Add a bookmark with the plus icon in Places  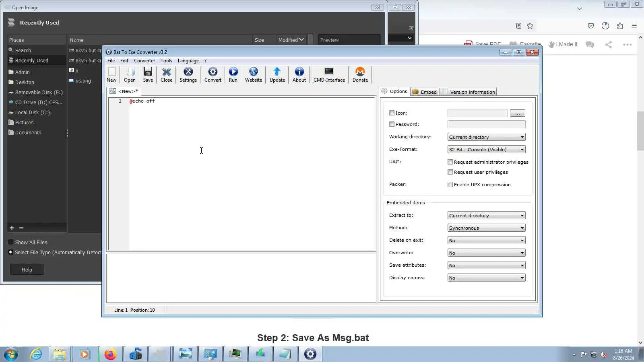click(x=12, y=228)
